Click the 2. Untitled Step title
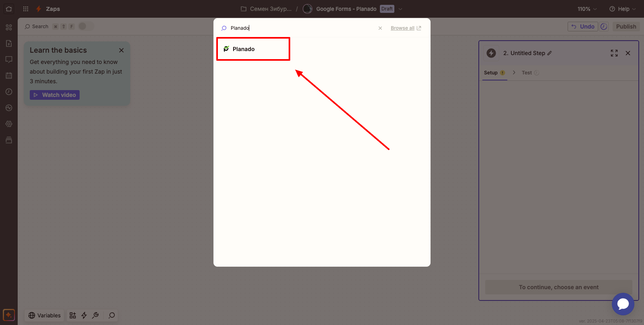The width and height of the screenshot is (644, 325). point(524,53)
